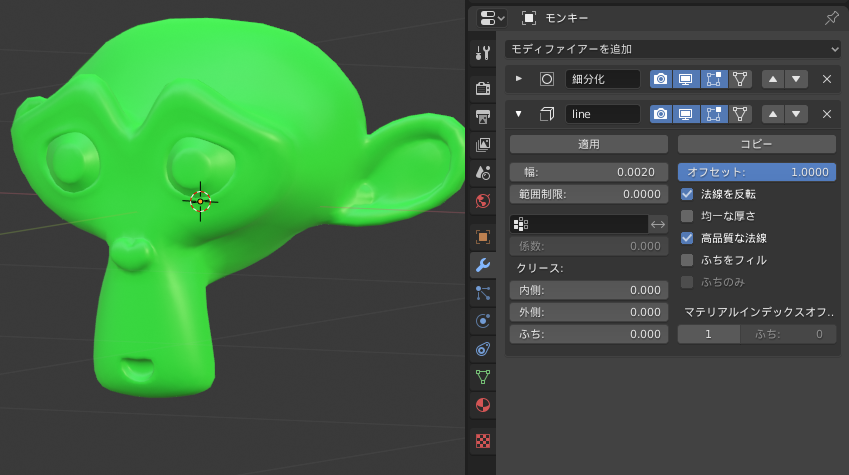Open the editor type dropdown

point(492,18)
